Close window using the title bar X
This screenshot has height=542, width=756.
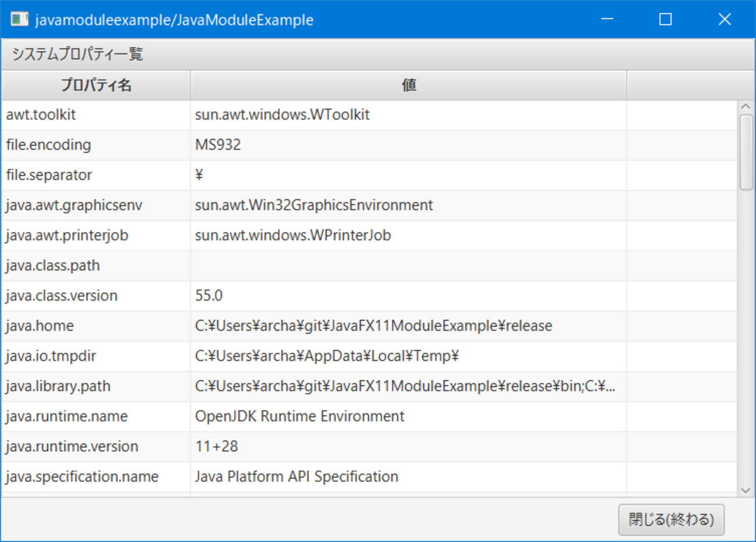(724, 20)
